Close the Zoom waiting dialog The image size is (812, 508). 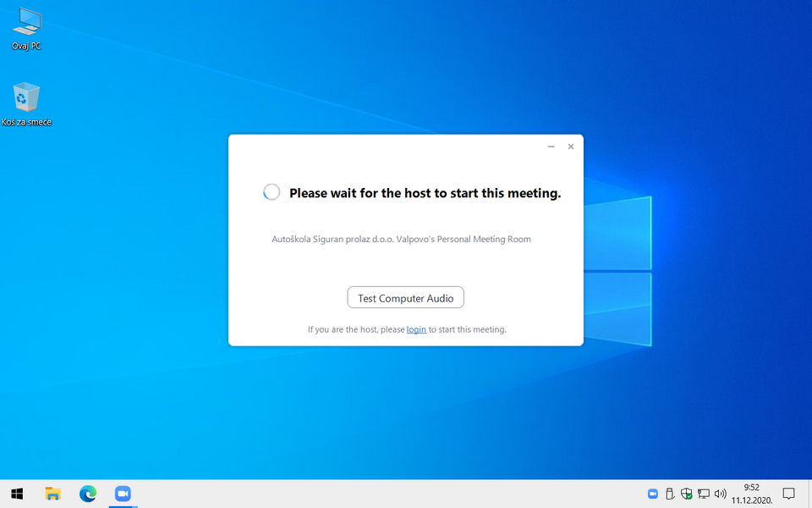tap(571, 146)
